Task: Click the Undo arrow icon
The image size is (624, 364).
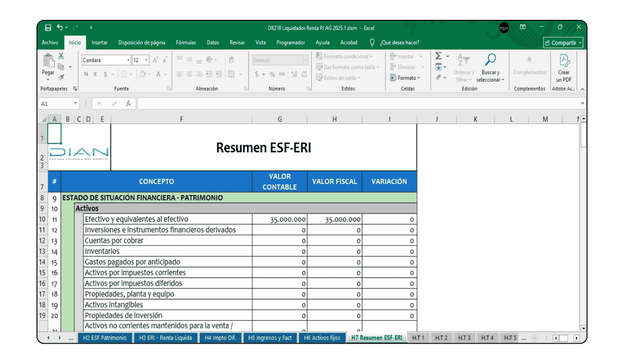Action: pos(60,28)
